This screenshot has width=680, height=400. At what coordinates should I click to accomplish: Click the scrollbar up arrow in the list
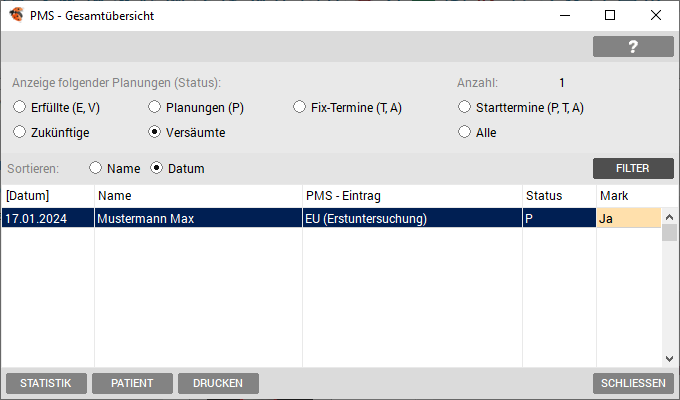pyautogui.click(x=669, y=217)
